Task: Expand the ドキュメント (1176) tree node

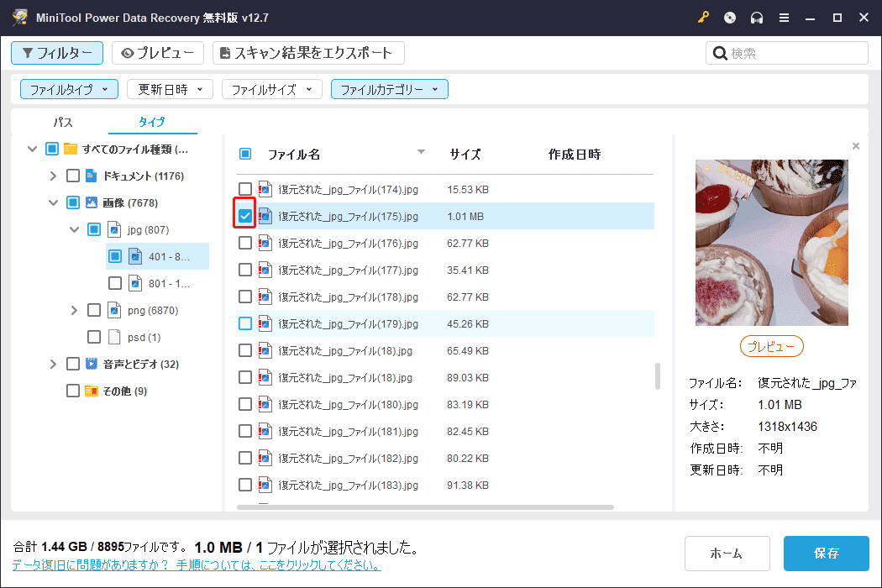Action: [x=53, y=176]
